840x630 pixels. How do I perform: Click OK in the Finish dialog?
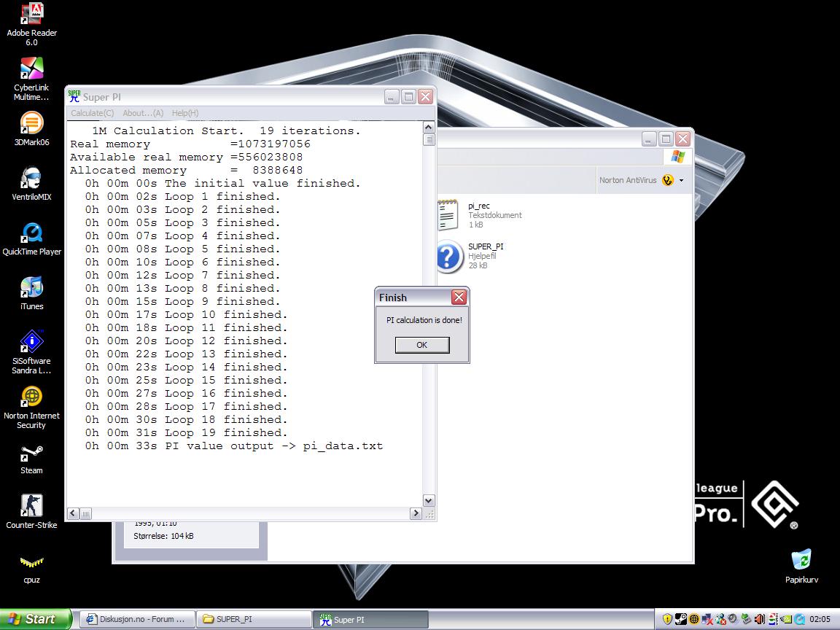[422, 345]
